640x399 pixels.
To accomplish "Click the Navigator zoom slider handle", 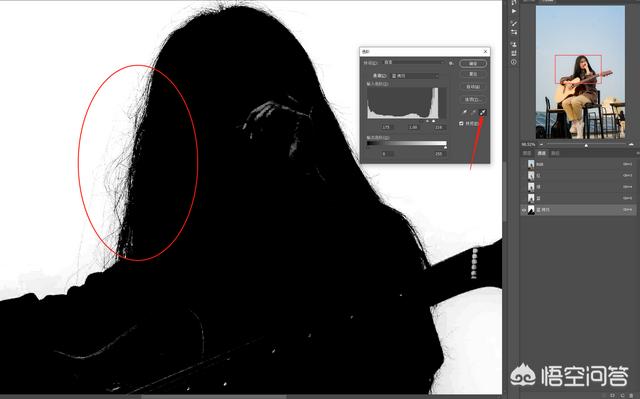I will tap(586, 145).
